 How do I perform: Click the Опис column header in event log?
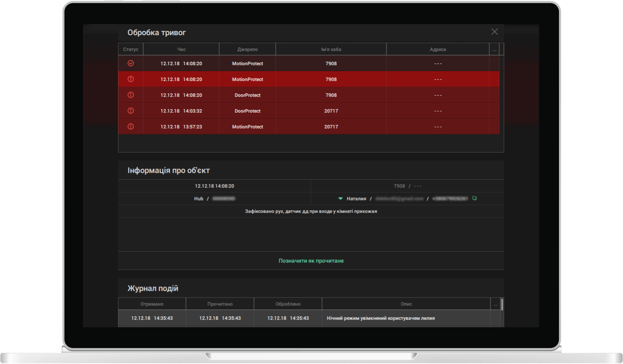[406, 304]
